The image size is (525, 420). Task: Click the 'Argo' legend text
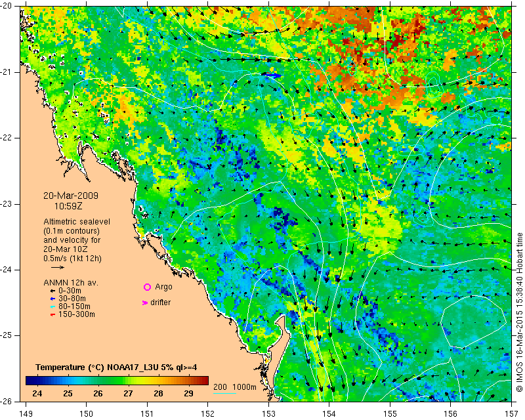tap(163, 287)
